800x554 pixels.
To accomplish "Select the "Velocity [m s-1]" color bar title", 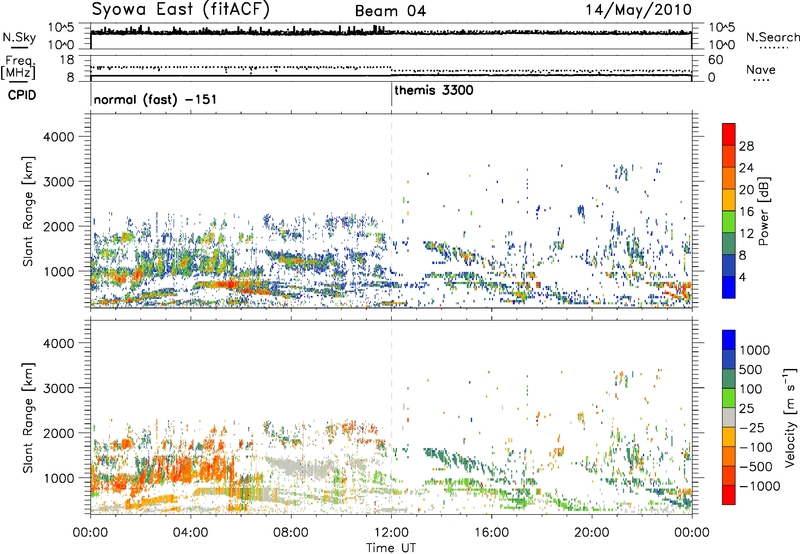I will [790, 417].
